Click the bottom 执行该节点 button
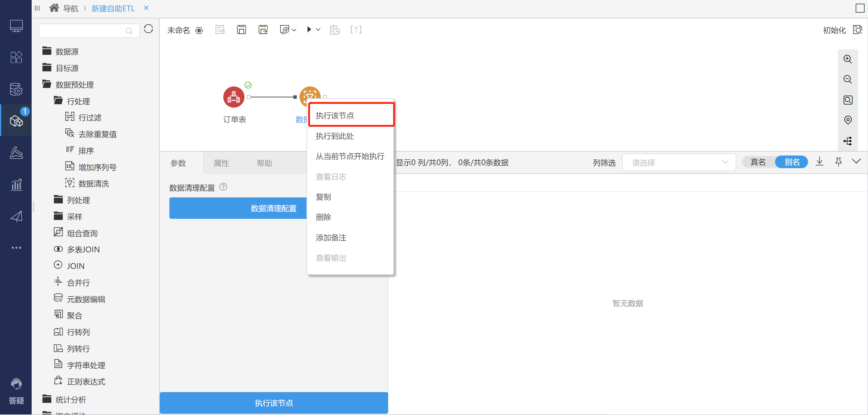The height and width of the screenshot is (415, 868). [274, 403]
